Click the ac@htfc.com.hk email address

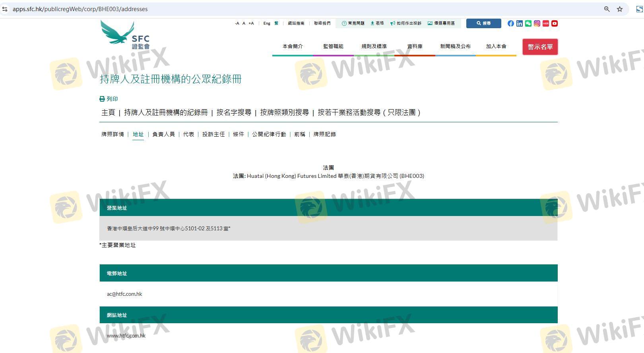point(124,294)
